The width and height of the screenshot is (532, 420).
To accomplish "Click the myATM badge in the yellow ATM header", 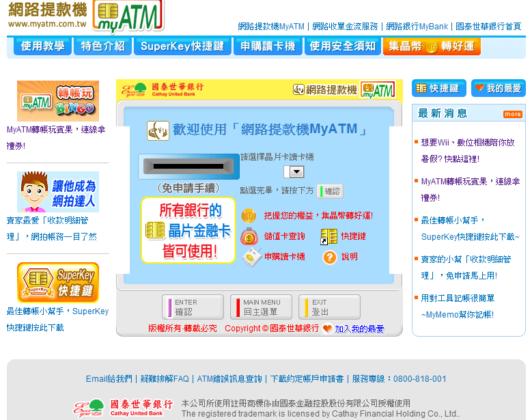I will coord(378,90).
